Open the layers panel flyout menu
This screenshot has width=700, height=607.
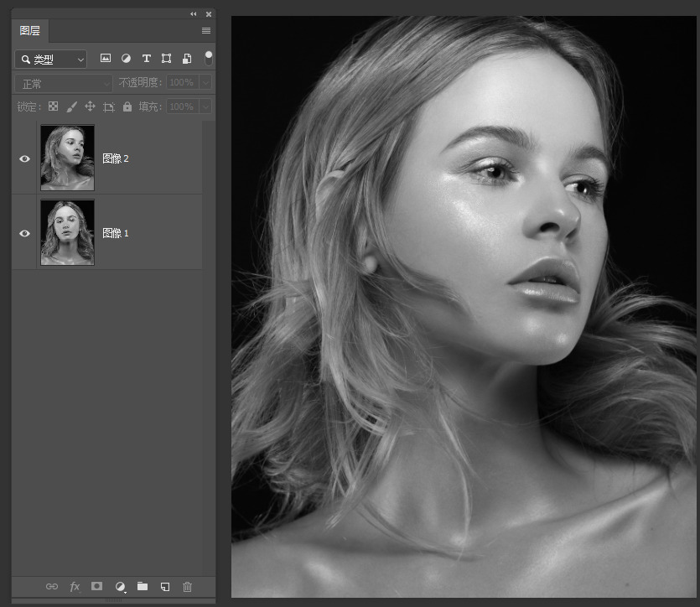(x=205, y=31)
